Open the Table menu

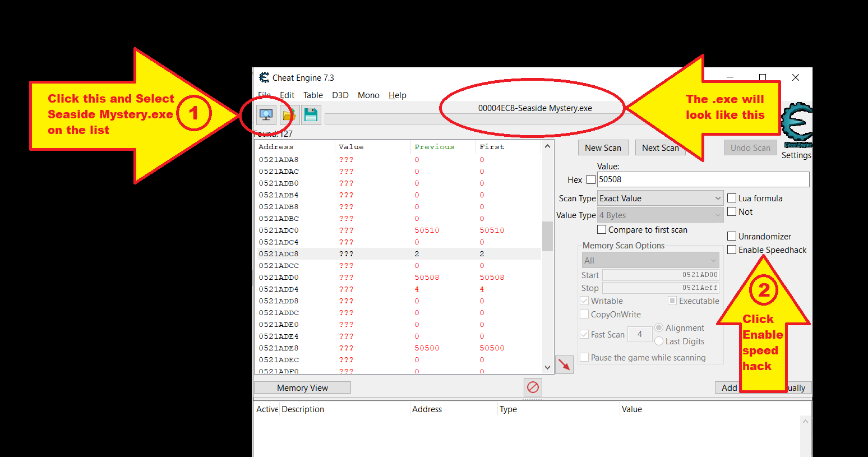point(313,95)
